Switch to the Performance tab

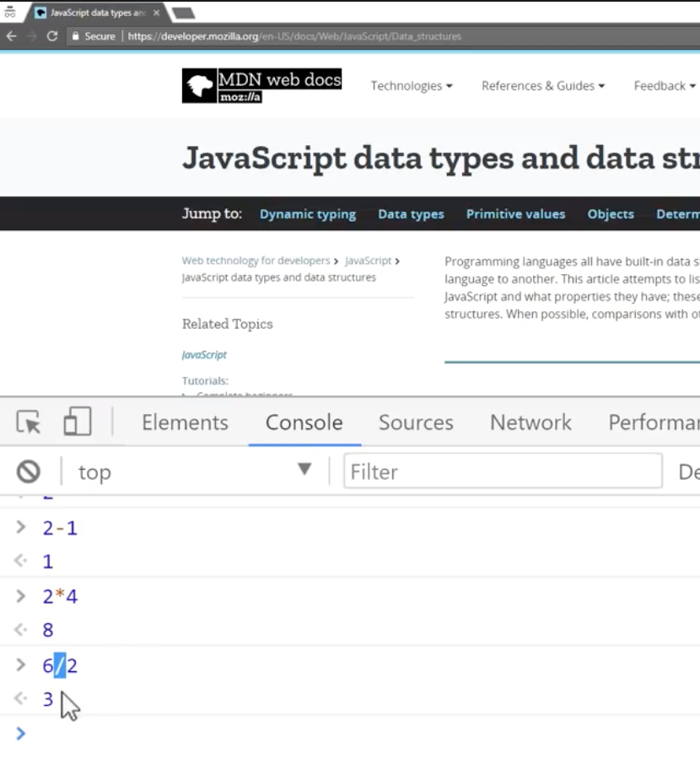[x=654, y=423]
